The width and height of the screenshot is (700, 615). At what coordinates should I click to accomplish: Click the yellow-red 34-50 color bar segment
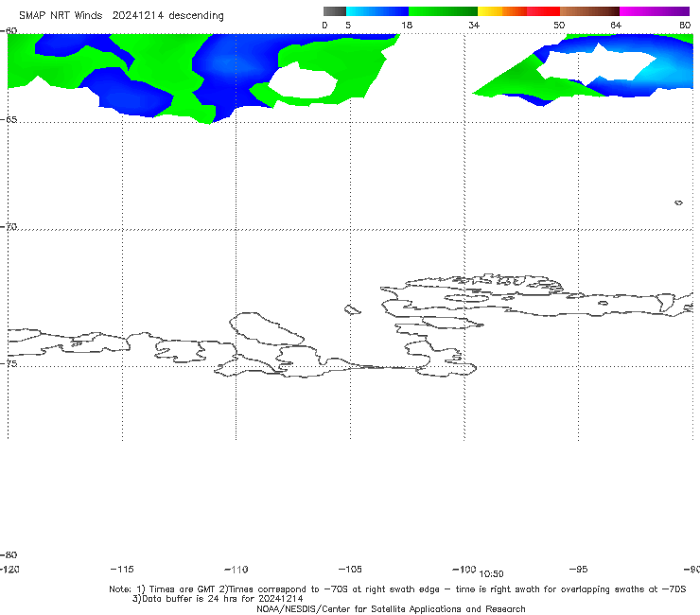(518, 11)
